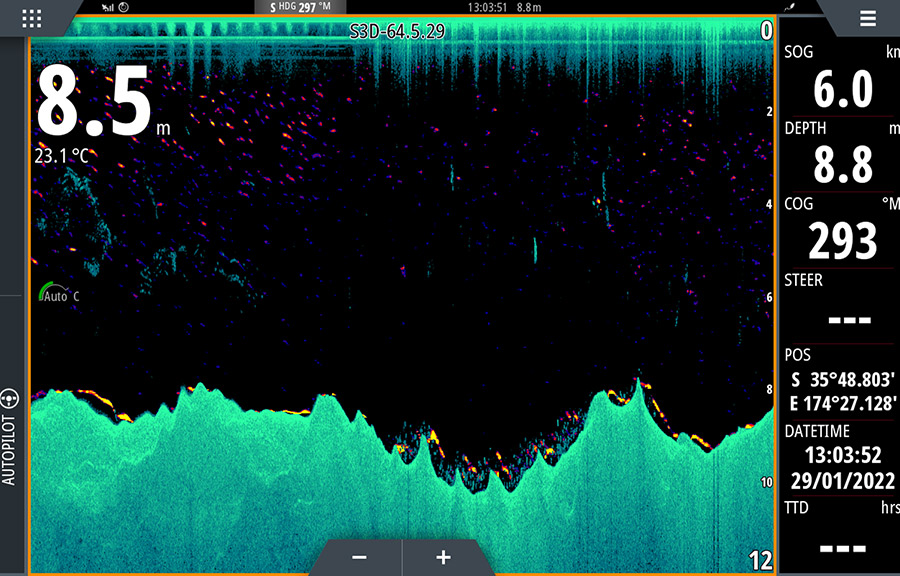900x576 pixels.
Task: Select the DEPTH 8.8 data field
Action: point(838,154)
